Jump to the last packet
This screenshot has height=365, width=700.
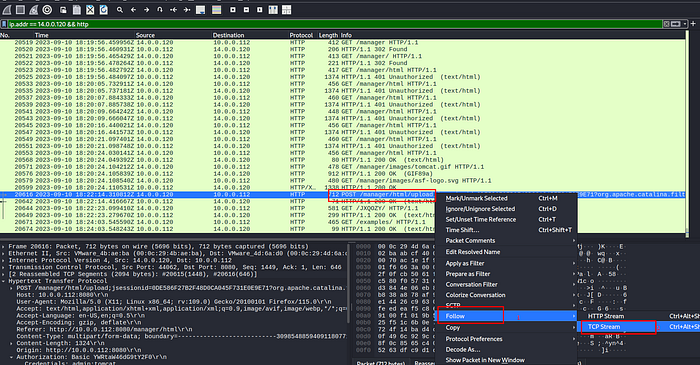pos(187,9)
